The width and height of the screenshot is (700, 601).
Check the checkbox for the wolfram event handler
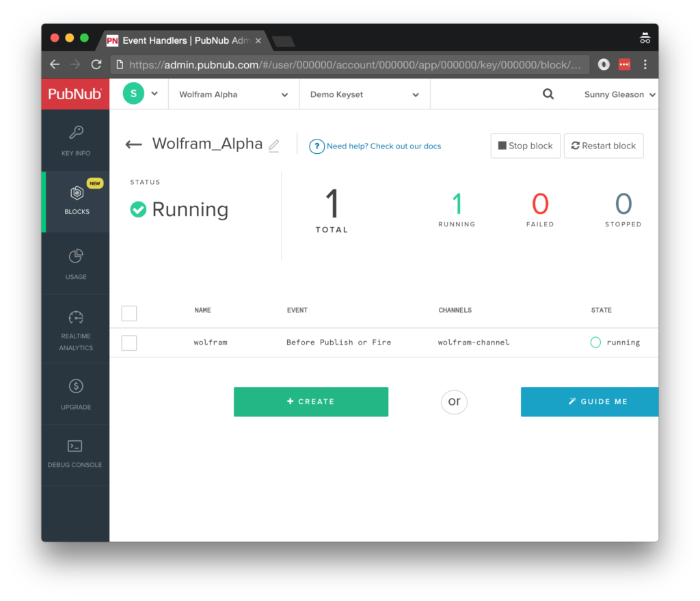[129, 343]
